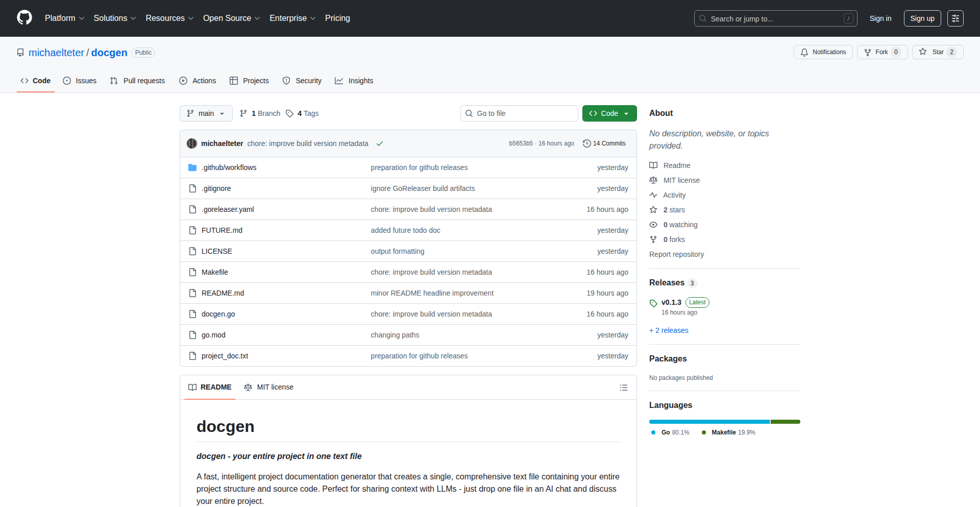Click the Notifications bell button
This screenshot has height=507, width=980.
point(823,52)
